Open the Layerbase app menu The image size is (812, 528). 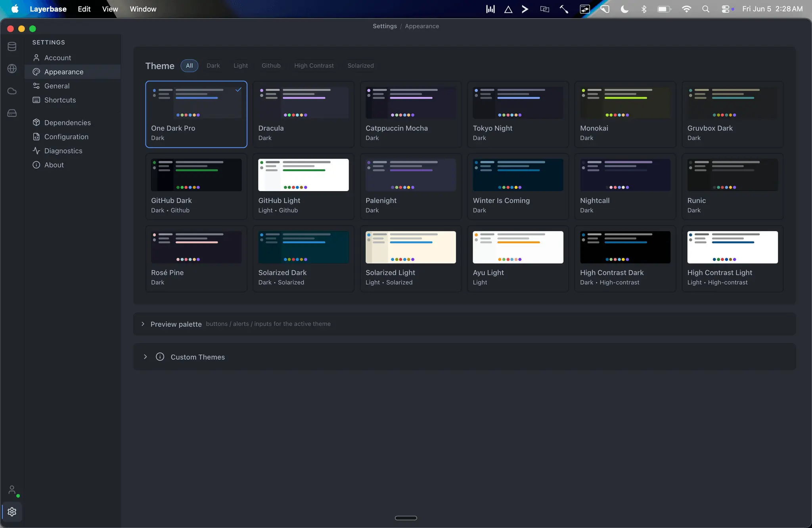click(x=48, y=9)
